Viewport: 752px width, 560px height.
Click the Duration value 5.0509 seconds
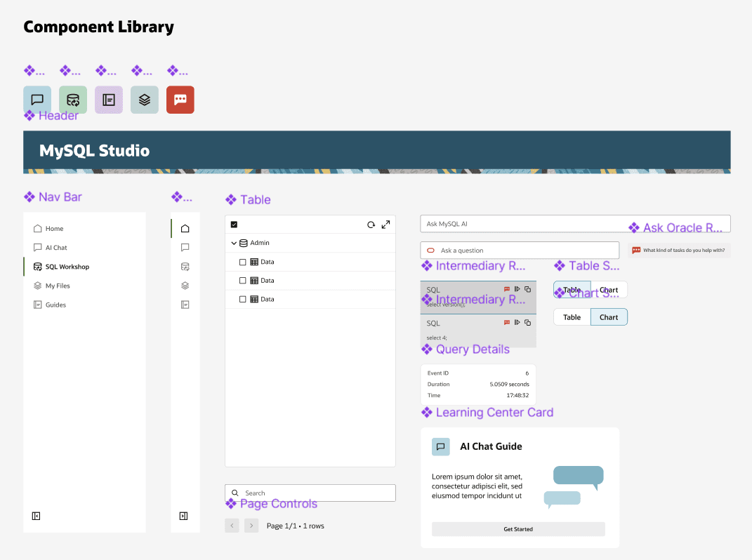pos(509,385)
